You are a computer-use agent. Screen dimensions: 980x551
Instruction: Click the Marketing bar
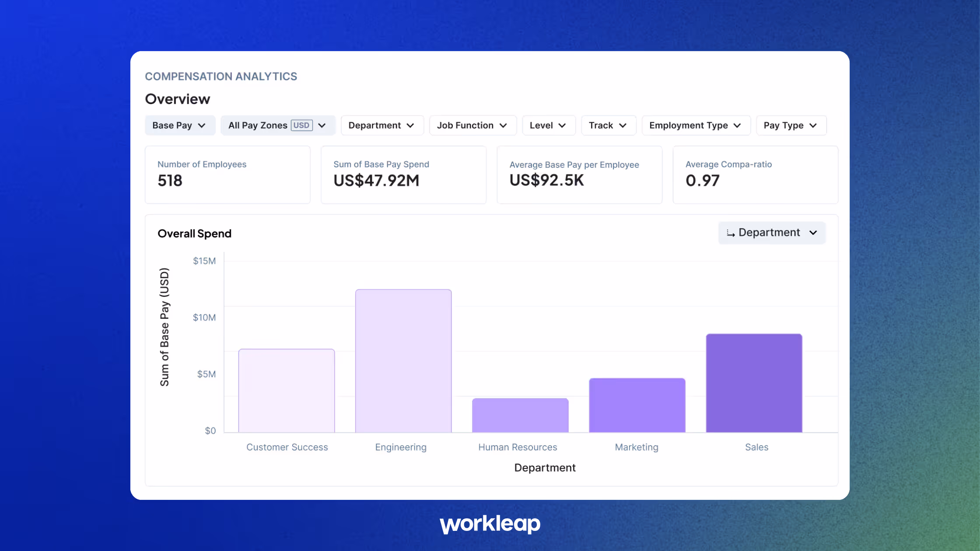[x=637, y=405]
